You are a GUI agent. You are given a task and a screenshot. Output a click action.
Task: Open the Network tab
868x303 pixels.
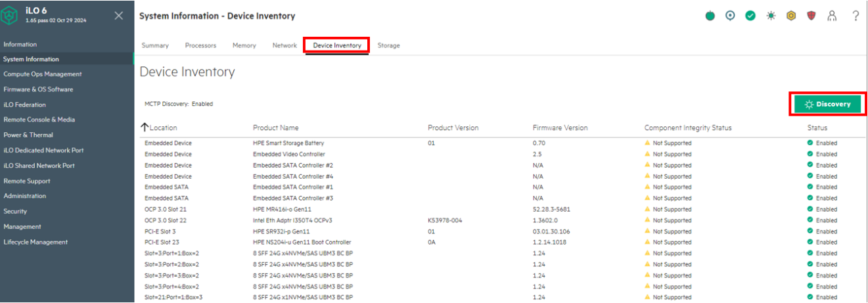pyautogui.click(x=285, y=45)
